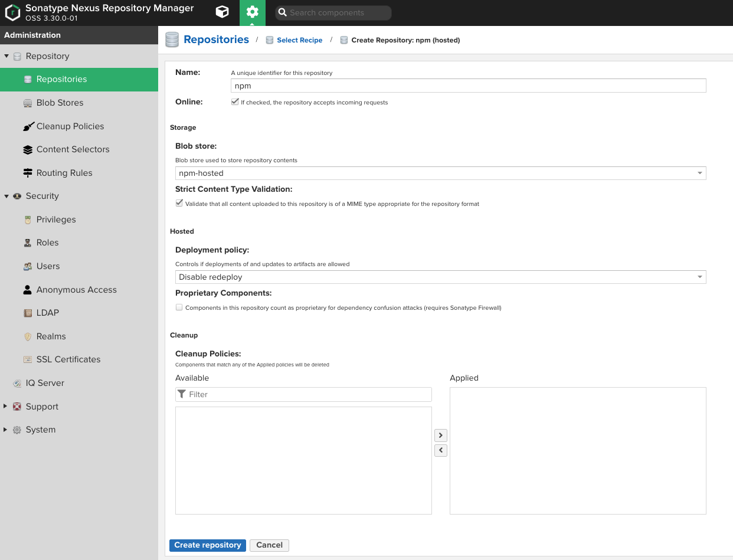The width and height of the screenshot is (733, 560).
Task: Click the LDAP book icon
Action: tap(28, 313)
